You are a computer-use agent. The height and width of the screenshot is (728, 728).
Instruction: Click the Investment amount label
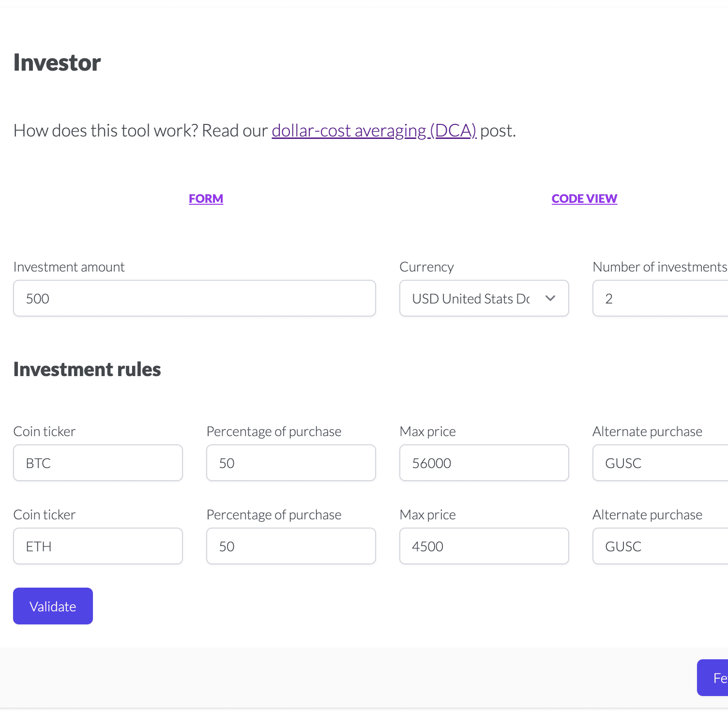coord(69,267)
